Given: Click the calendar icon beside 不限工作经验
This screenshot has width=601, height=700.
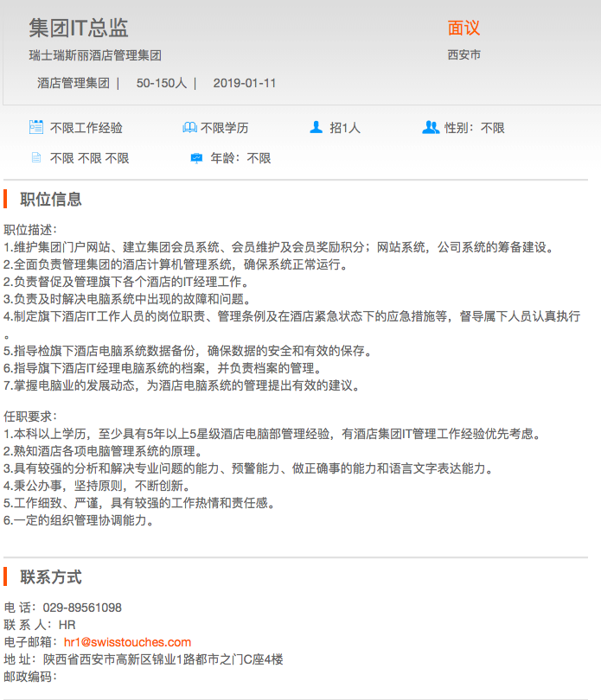Looking at the screenshot, I should [35, 127].
